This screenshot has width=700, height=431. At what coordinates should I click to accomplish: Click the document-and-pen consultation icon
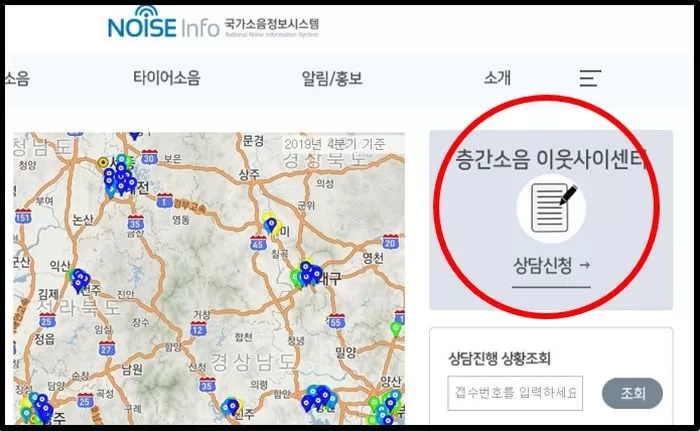(x=551, y=209)
